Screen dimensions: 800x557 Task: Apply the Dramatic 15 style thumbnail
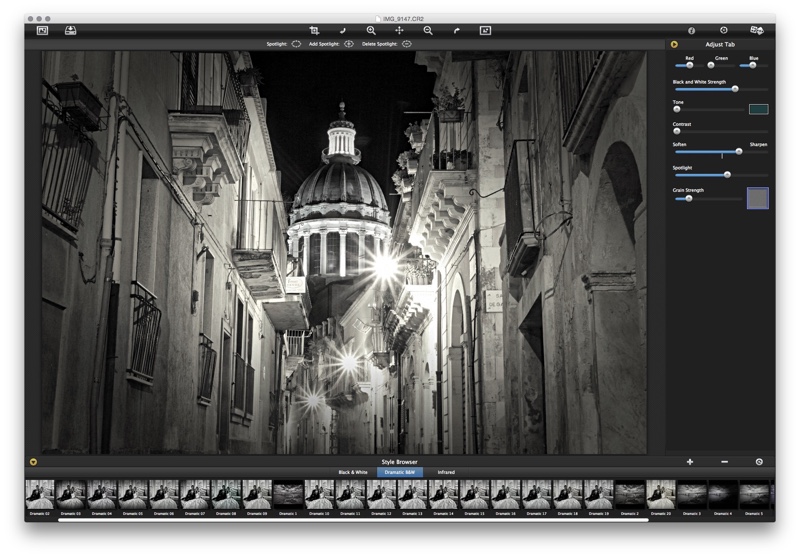(475, 495)
